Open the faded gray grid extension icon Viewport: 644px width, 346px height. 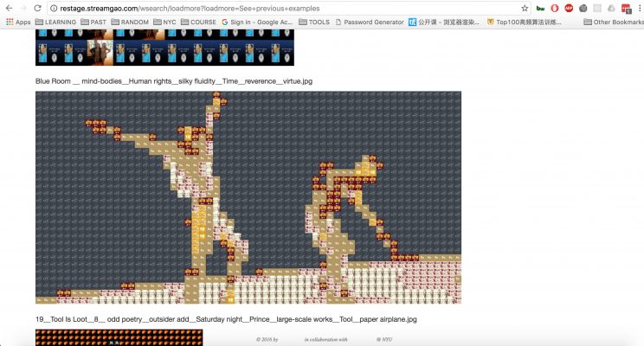pyautogui.click(x=597, y=8)
